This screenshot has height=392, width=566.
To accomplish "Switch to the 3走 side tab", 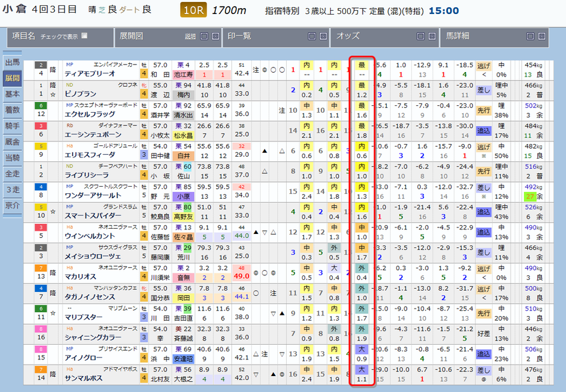I will pyautogui.click(x=12, y=189).
